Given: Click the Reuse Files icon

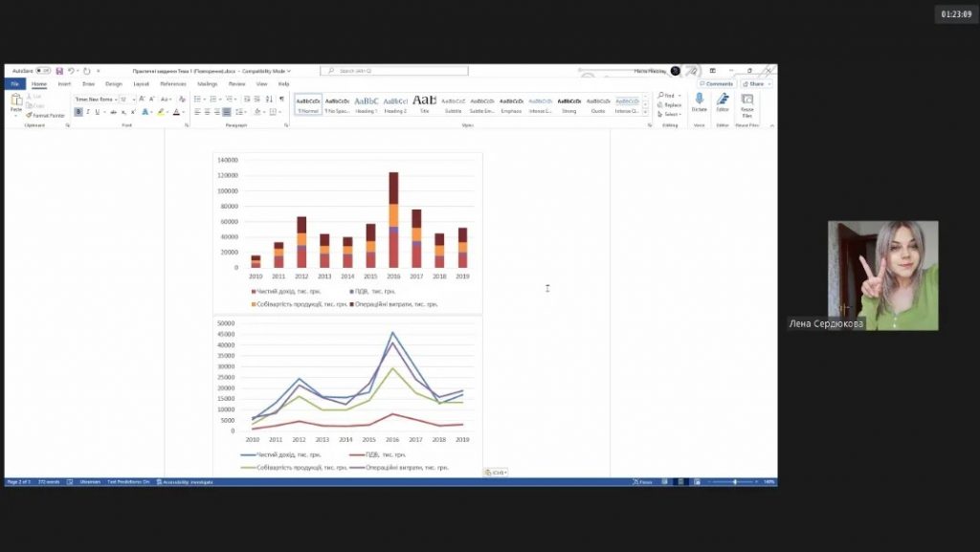Looking at the screenshot, I should 746,99.
